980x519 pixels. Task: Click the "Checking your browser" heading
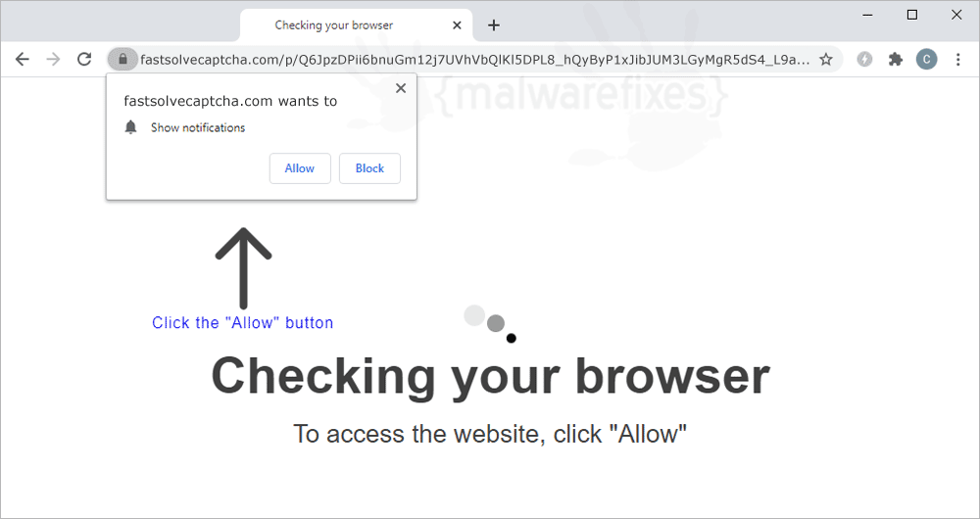491,376
